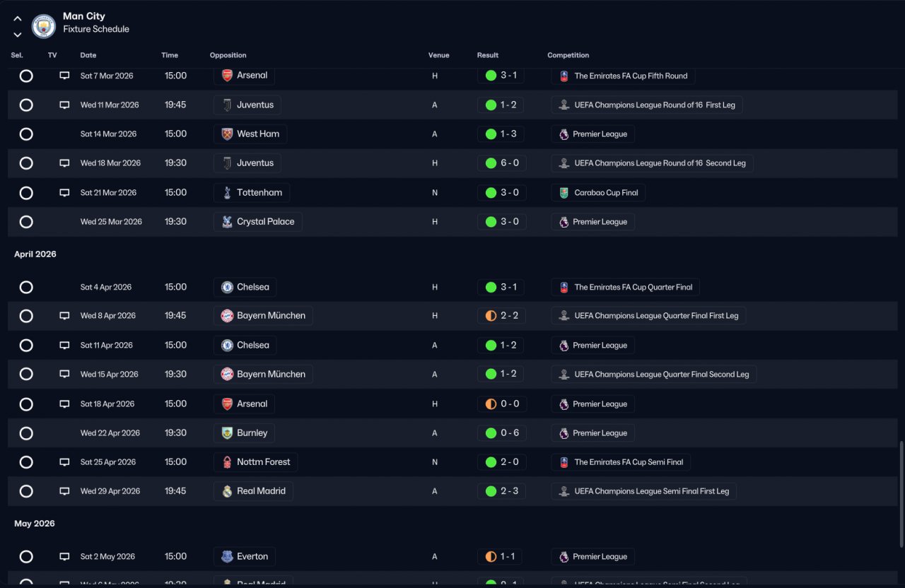Select the radio circle for Crystal Palace fixture
This screenshot has height=588, width=905.
click(26, 222)
